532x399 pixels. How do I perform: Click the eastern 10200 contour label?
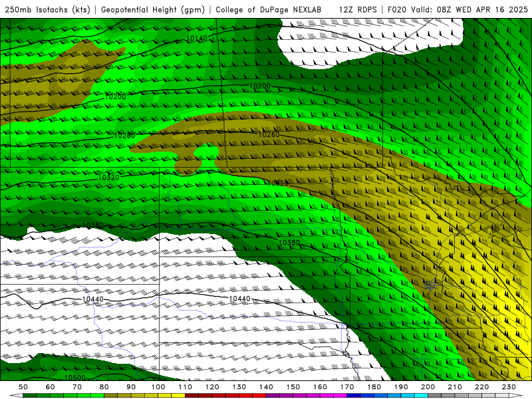[259, 86]
